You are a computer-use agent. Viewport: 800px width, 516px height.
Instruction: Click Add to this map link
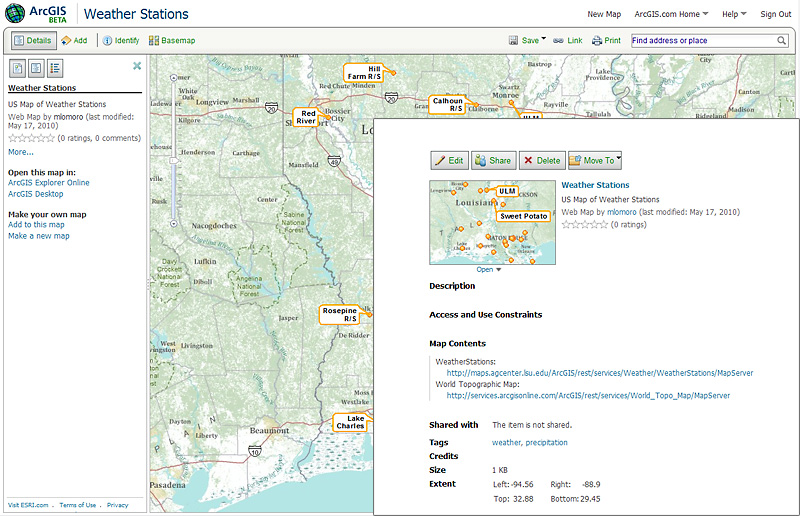tap(36, 225)
